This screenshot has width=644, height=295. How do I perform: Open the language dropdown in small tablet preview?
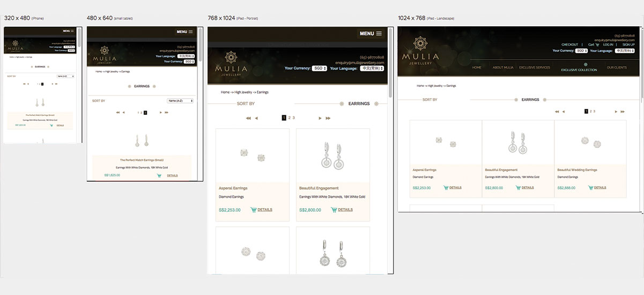click(x=186, y=56)
